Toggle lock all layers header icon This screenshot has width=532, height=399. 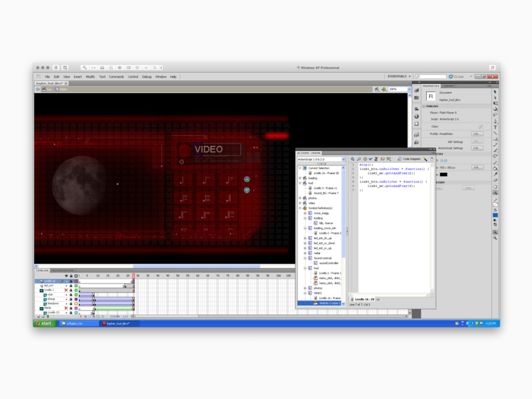[71, 276]
